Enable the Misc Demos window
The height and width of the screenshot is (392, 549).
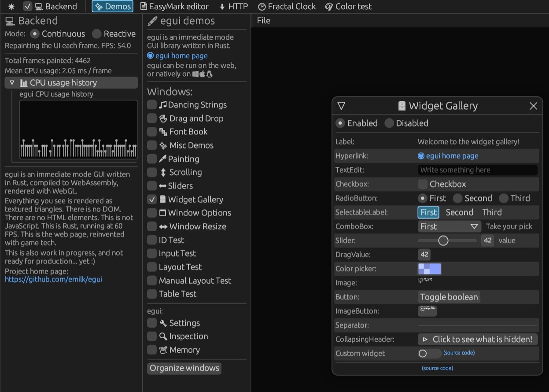click(x=152, y=145)
